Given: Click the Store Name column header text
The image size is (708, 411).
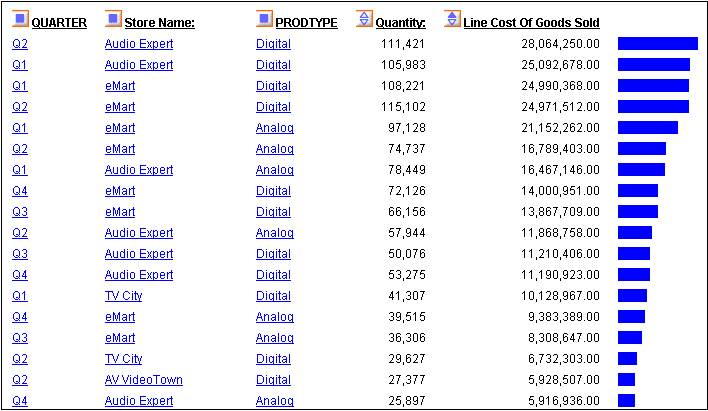Looking at the screenshot, I should (159, 22).
